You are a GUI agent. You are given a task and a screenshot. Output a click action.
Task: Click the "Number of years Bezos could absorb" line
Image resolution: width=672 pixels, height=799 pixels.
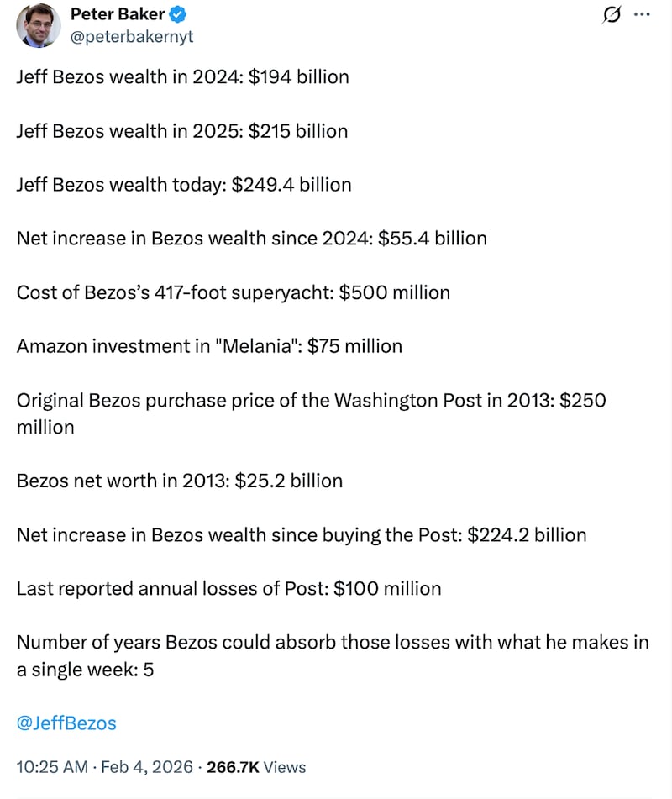pos(332,643)
